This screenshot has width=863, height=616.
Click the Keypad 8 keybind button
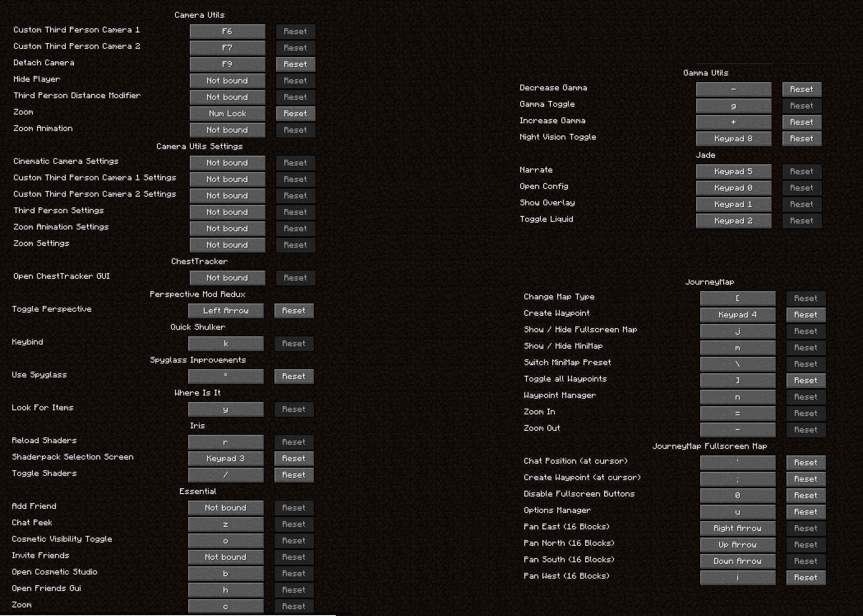pos(734,139)
